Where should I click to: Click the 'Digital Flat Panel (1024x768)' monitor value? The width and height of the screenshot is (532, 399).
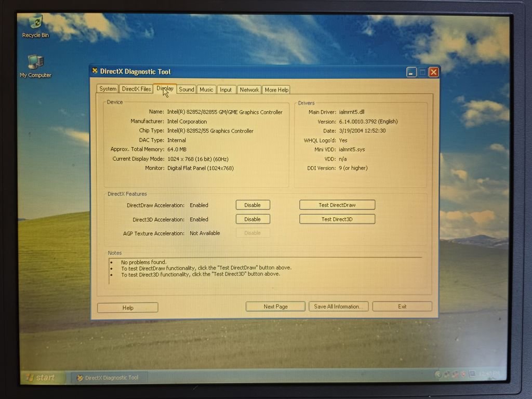point(201,168)
